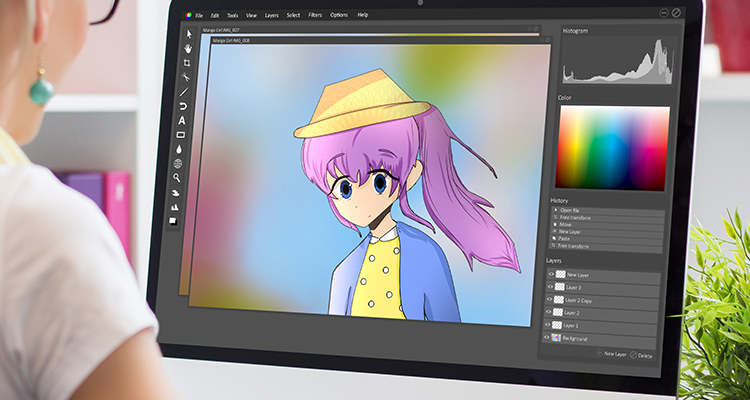750x400 pixels.
Task: Select the eraser tool below the magnifier
Action: [x=176, y=193]
